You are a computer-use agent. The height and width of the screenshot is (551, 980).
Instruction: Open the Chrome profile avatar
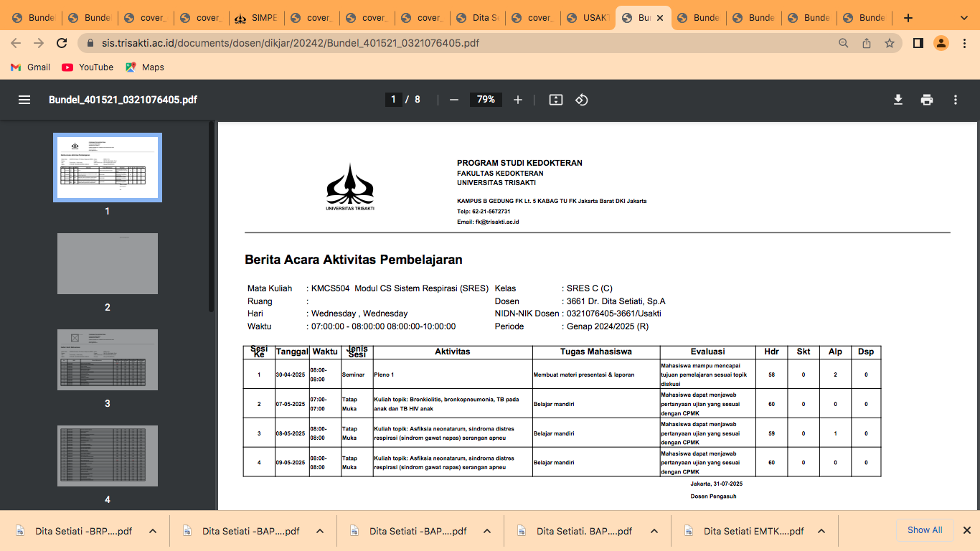tap(941, 43)
